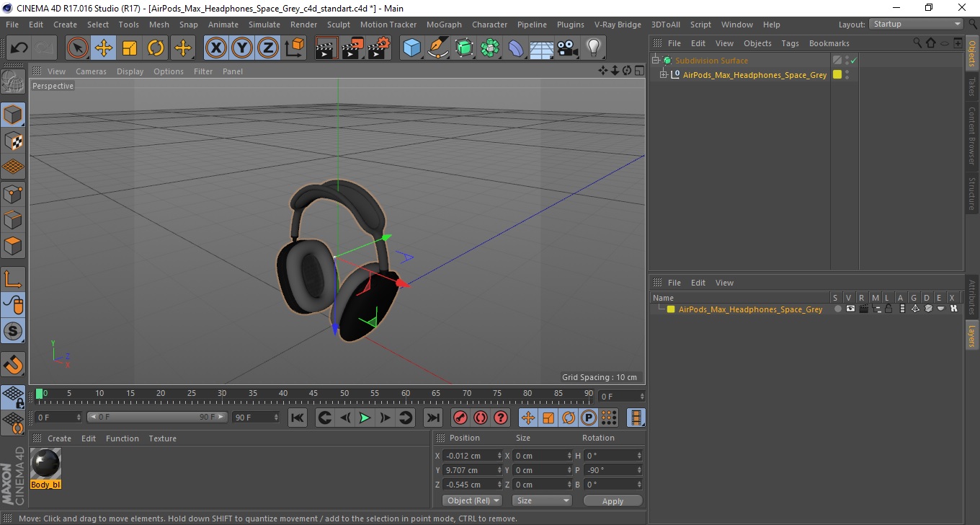Toggle X axis lock
Image resolution: width=980 pixels, height=525 pixels.
(216, 48)
